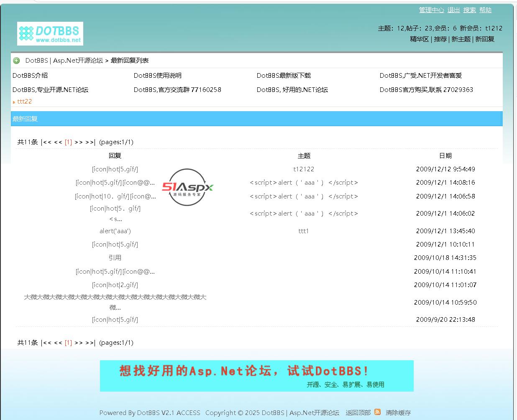
Task: Click page [1] in pager below table
Action: pyautogui.click(x=68, y=343)
